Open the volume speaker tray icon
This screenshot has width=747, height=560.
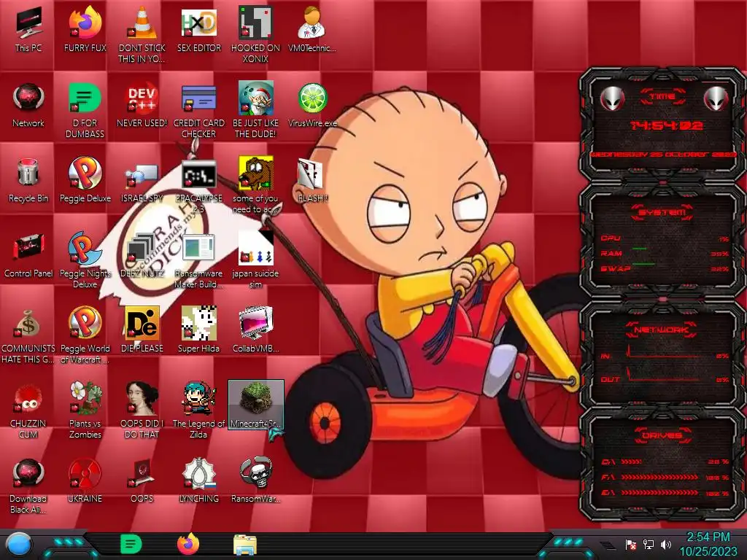point(666,545)
